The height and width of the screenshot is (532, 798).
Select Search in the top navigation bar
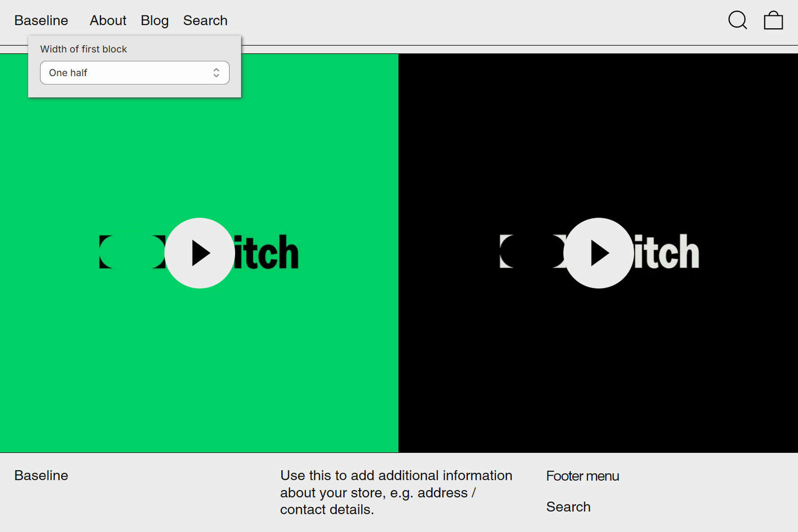[205, 20]
